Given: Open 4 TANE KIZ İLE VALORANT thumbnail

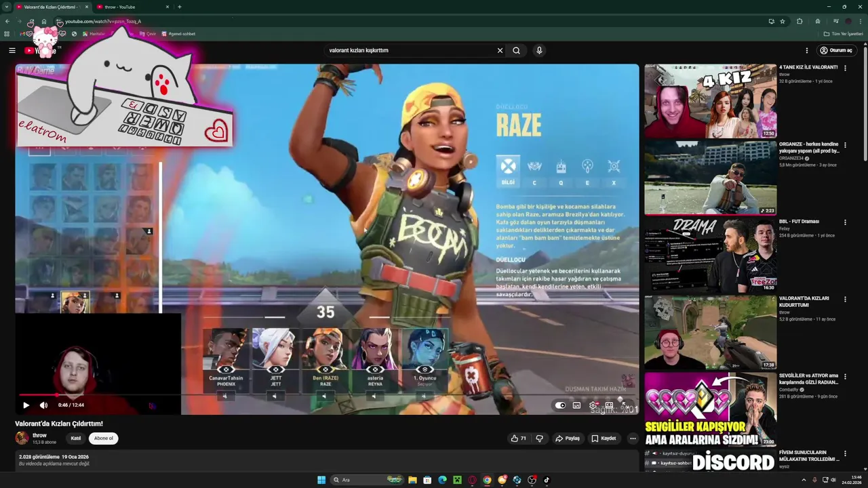Looking at the screenshot, I should click(x=710, y=101).
